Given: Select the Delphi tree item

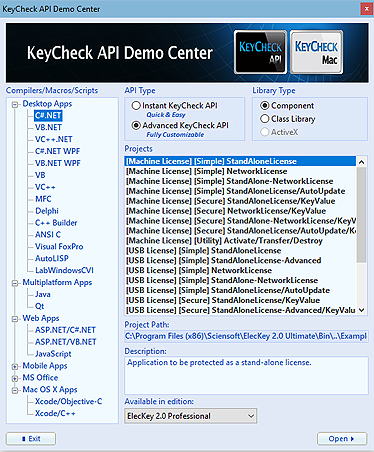Looking at the screenshot, I should [x=47, y=211].
